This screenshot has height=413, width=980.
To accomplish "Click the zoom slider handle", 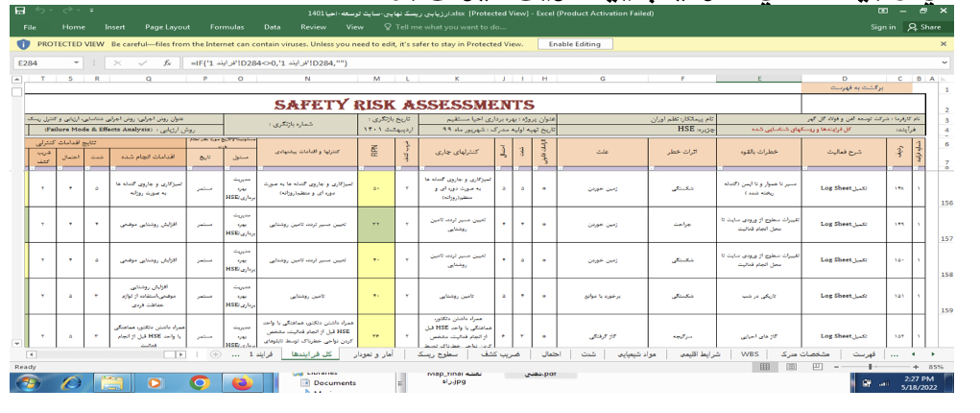I will point(869,367).
